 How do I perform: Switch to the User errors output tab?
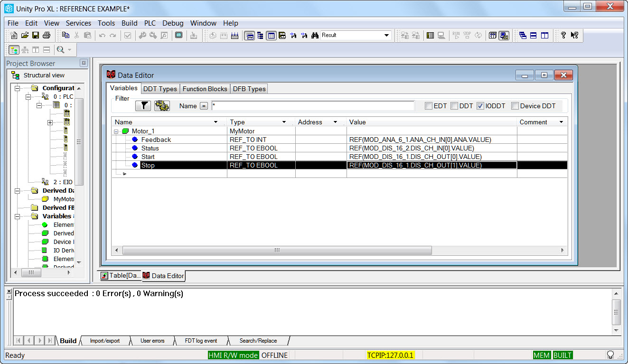coord(152,341)
